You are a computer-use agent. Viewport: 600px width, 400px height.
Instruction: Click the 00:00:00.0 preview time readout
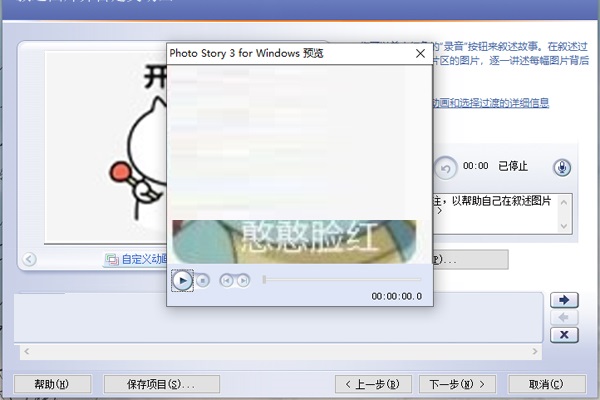pos(396,296)
